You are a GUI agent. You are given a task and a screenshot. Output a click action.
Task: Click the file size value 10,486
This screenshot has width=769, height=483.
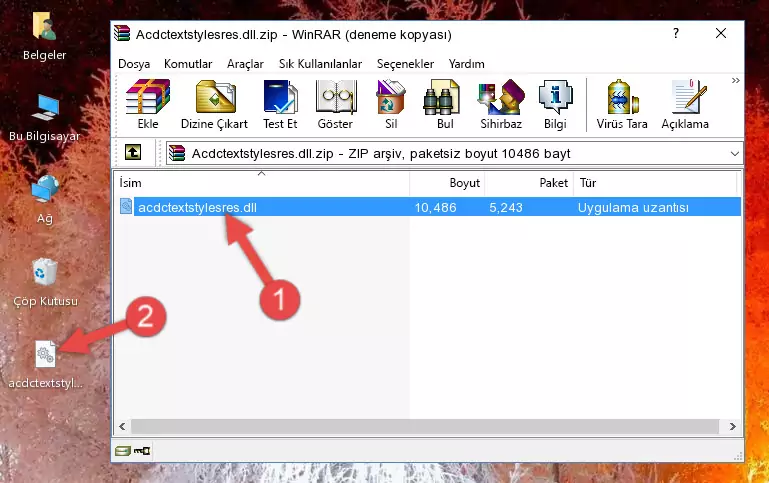click(x=435, y=207)
